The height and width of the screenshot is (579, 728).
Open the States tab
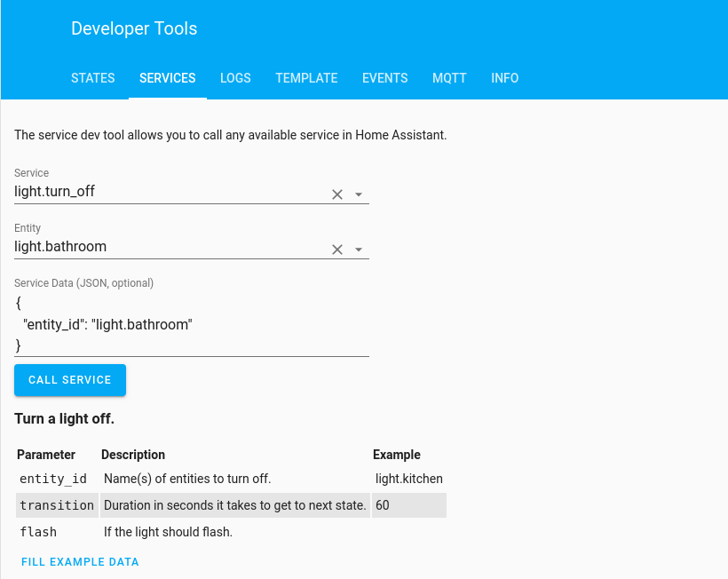93,78
